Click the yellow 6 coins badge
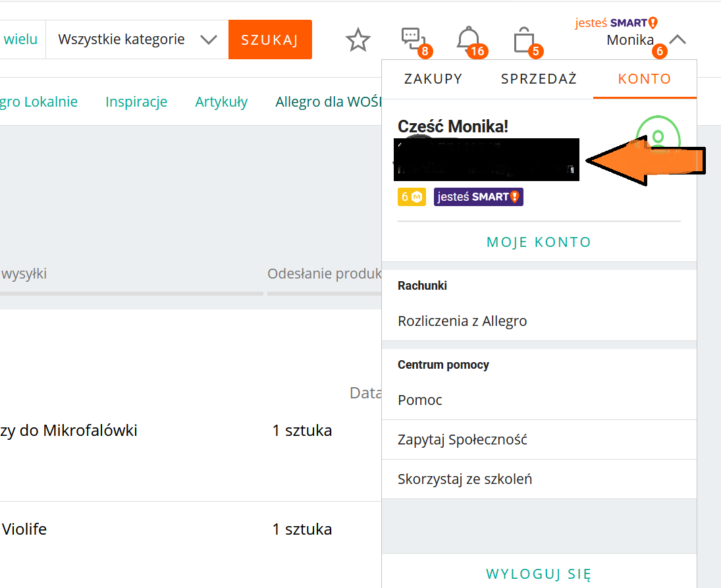 point(412,197)
